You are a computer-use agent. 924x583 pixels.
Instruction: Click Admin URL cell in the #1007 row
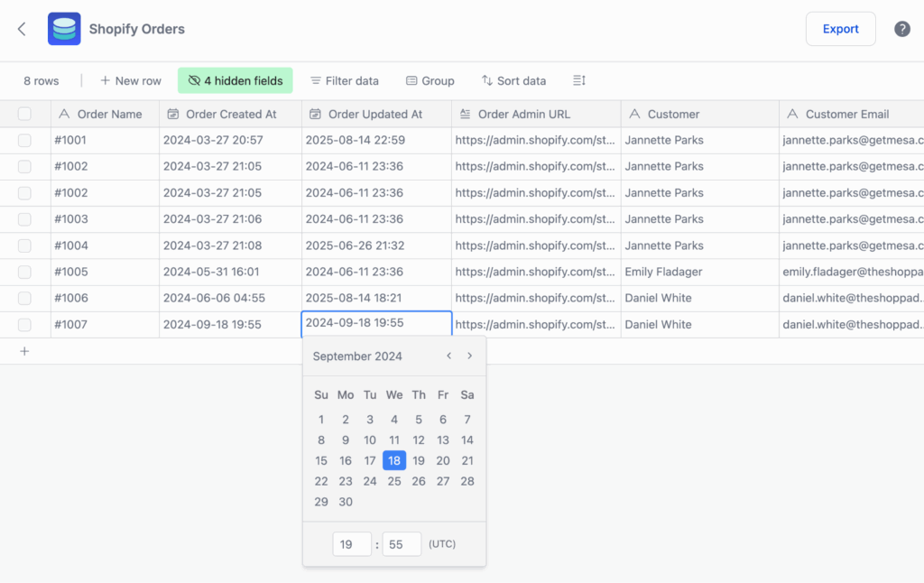pyautogui.click(x=536, y=324)
